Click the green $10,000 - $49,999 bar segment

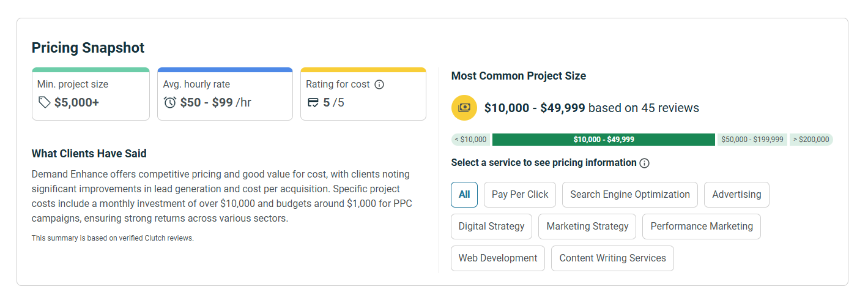coord(603,140)
